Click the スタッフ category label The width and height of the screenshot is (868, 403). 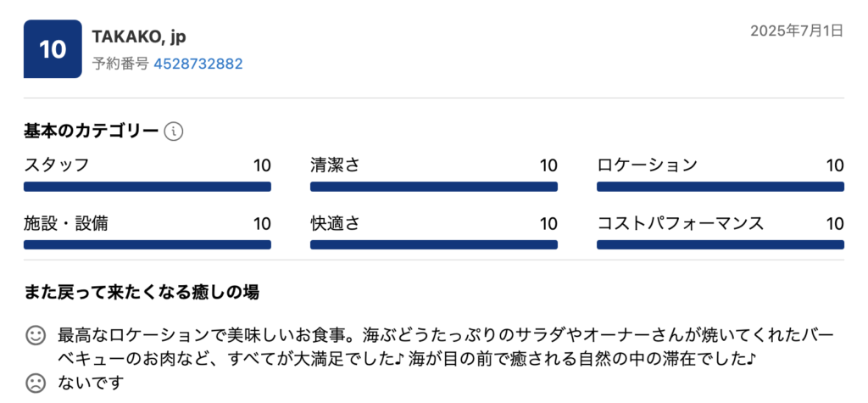coord(56,165)
